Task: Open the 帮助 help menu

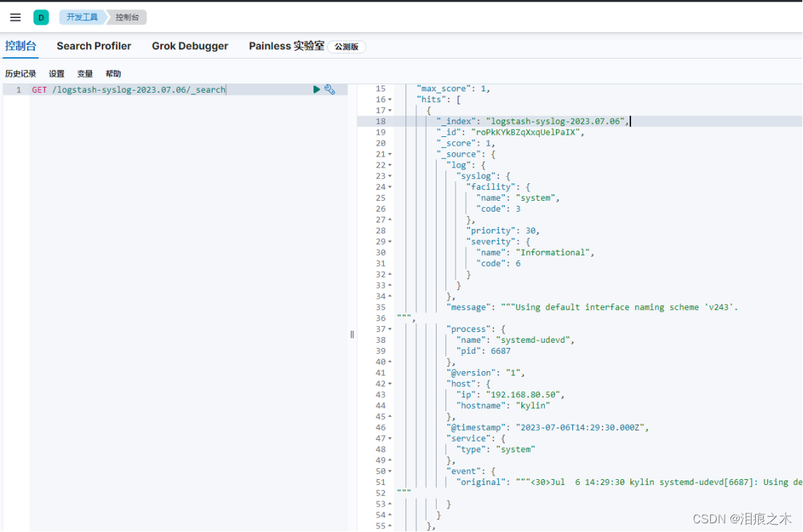Action: [x=113, y=73]
